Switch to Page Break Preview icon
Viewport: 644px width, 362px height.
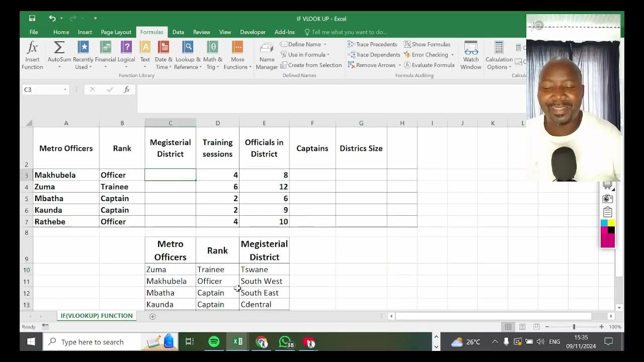(536, 327)
